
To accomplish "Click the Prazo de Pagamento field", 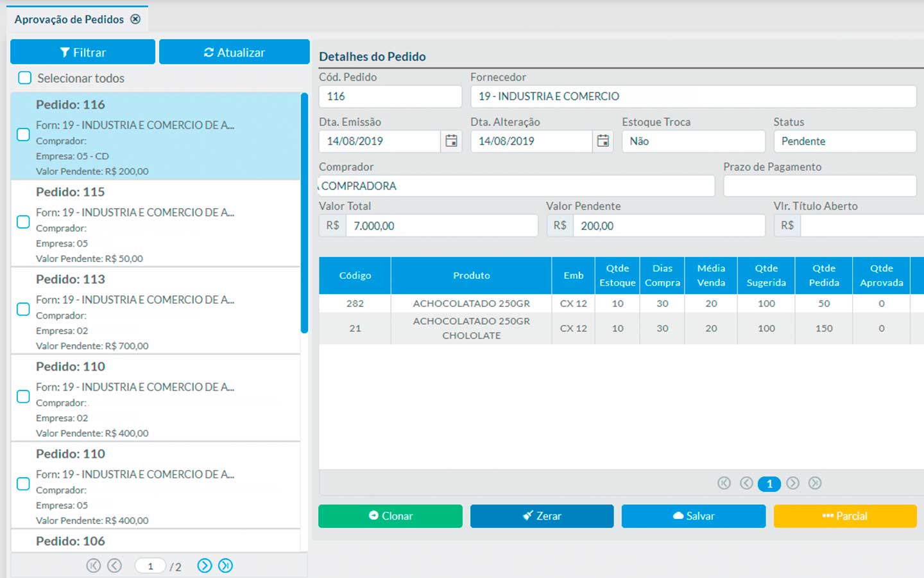I will (x=819, y=186).
